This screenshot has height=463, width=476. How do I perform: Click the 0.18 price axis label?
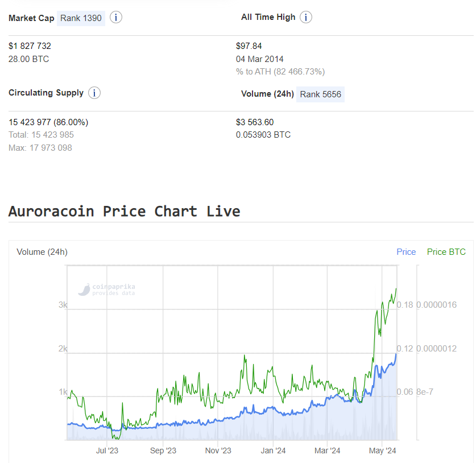(x=405, y=305)
